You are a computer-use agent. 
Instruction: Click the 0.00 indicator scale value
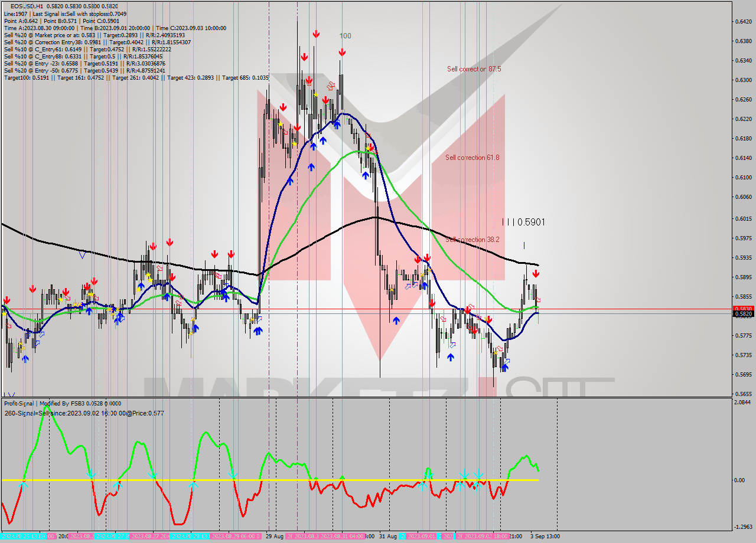click(739, 480)
